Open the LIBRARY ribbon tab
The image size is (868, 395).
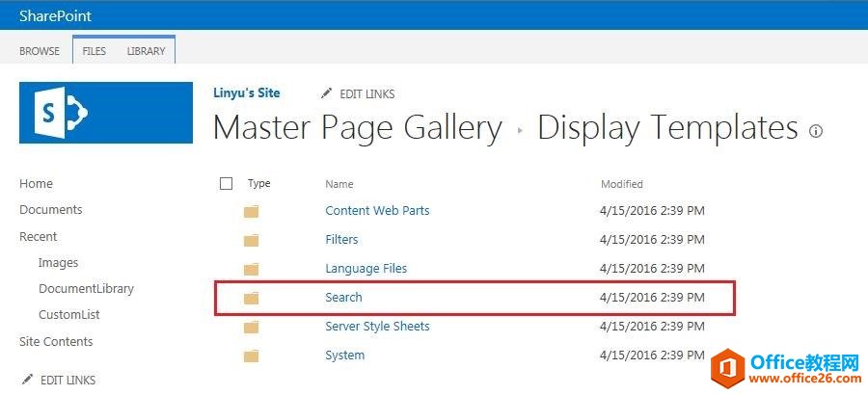coord(146,51)
